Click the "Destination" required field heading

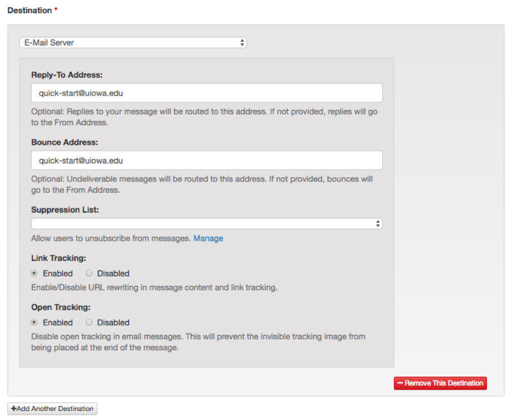tap(30, 10)
